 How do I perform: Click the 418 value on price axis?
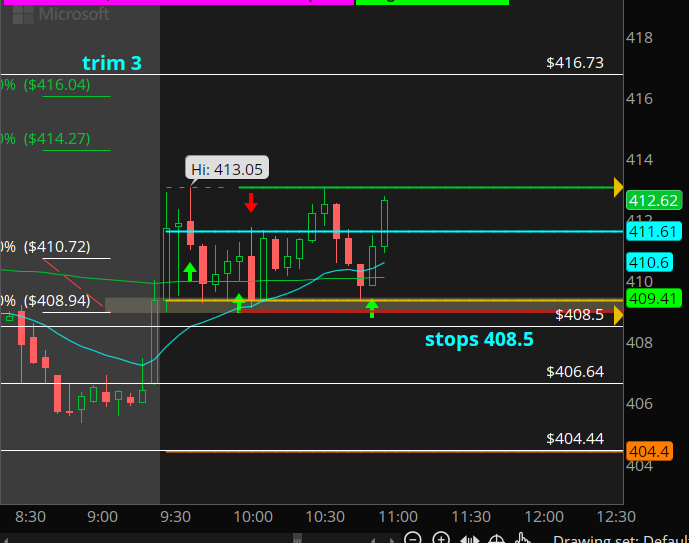pos(639,38)
